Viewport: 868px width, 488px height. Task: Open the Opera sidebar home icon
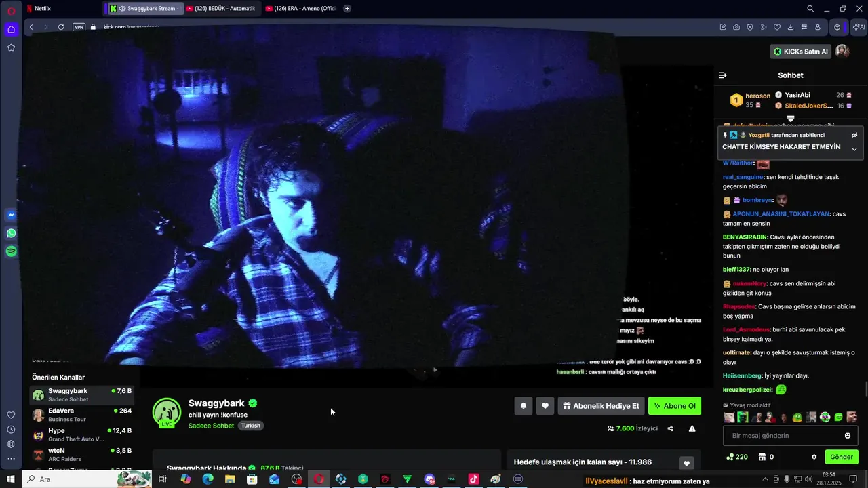coord(11,29)
